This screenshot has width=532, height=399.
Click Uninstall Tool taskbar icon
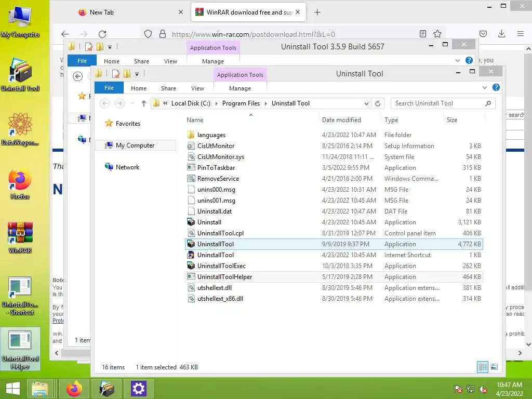pos(107,389)
